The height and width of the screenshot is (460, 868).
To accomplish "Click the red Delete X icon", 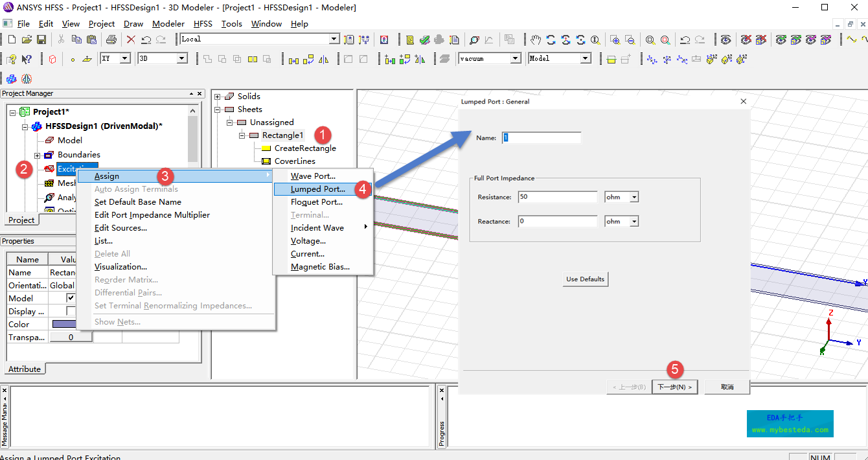I will (x=131, y=40).
